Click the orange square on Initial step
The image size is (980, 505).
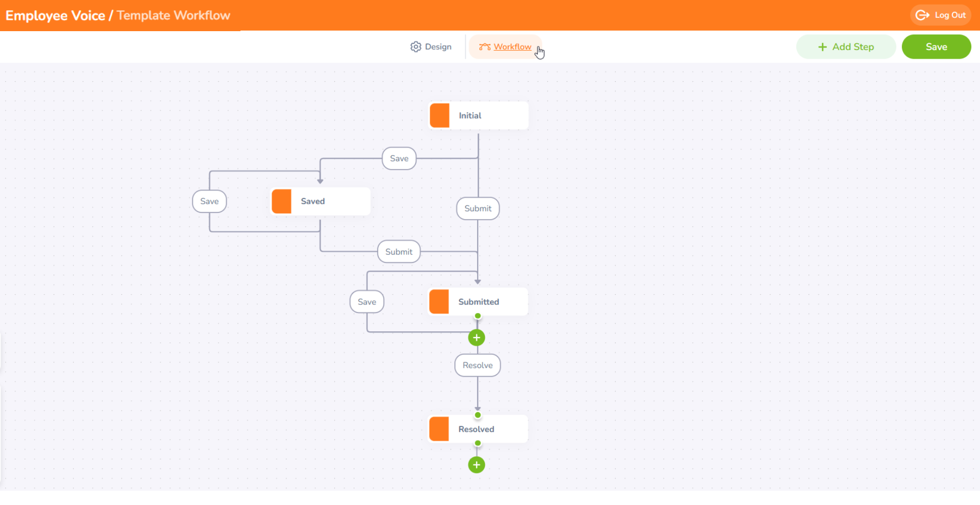(x=439, y=115)
